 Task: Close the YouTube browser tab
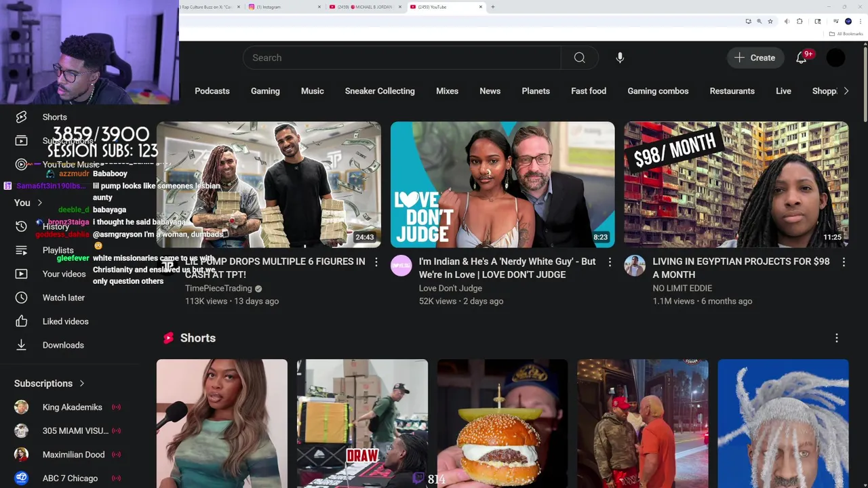tap(481, 7)
